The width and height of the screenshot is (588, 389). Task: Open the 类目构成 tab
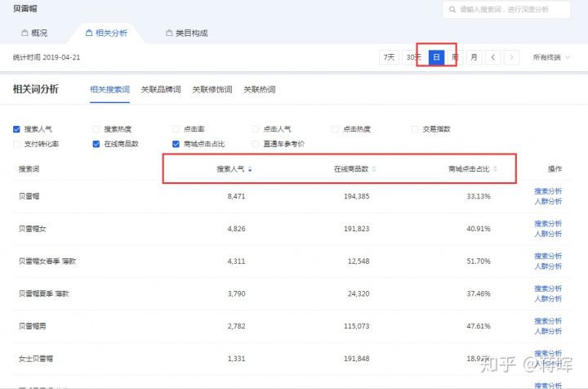click(x=187, y=33)
